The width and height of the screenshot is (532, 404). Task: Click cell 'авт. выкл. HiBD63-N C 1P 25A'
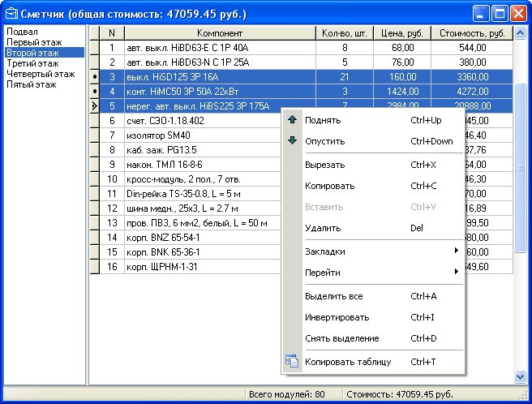click(x=221, y=62)
